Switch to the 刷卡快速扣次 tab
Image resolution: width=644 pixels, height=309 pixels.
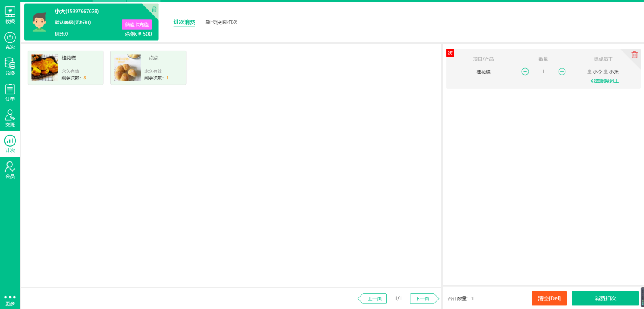coord(221,22)
